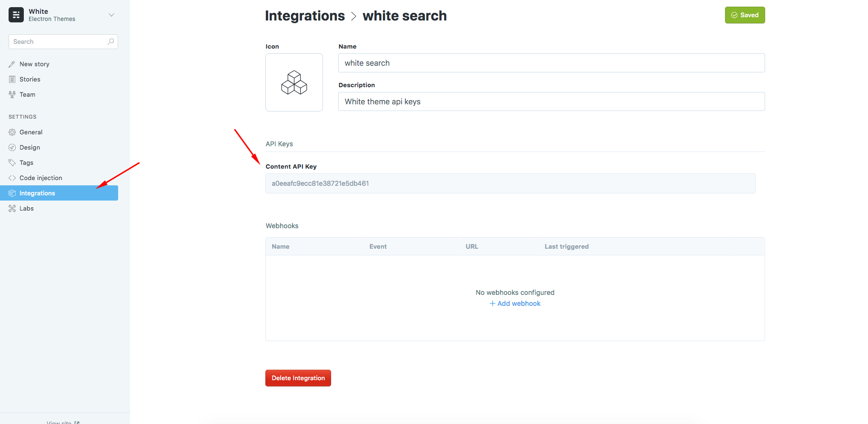This screenshot has width=868, height=424.
Task: Open Design settings
Action: click(30, 148)
